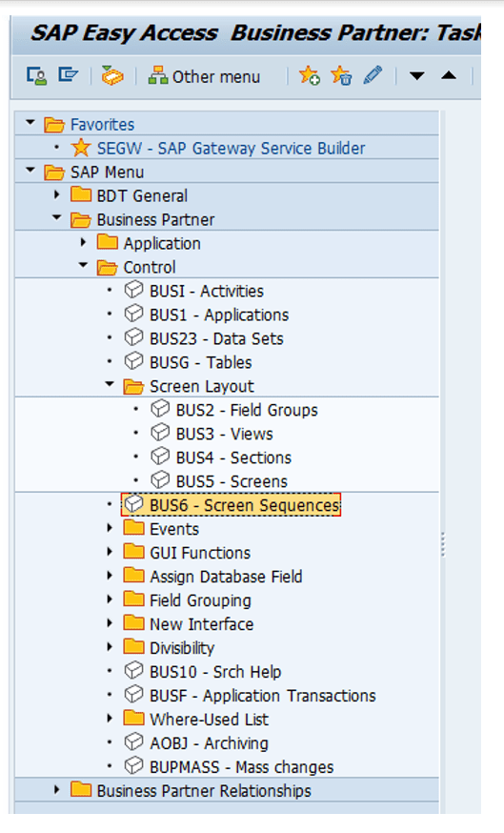
Task: Click the Control folder label
Action: pyautogui.click(x=150, y=267)
